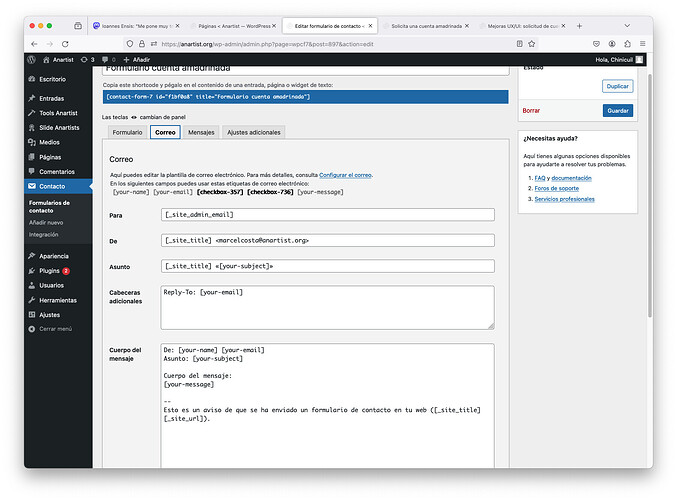The width and height of the screenshot is (676, 500).
Task: Collapse sidebar with Cerrar menú
Action: click(x=55, y=328)
